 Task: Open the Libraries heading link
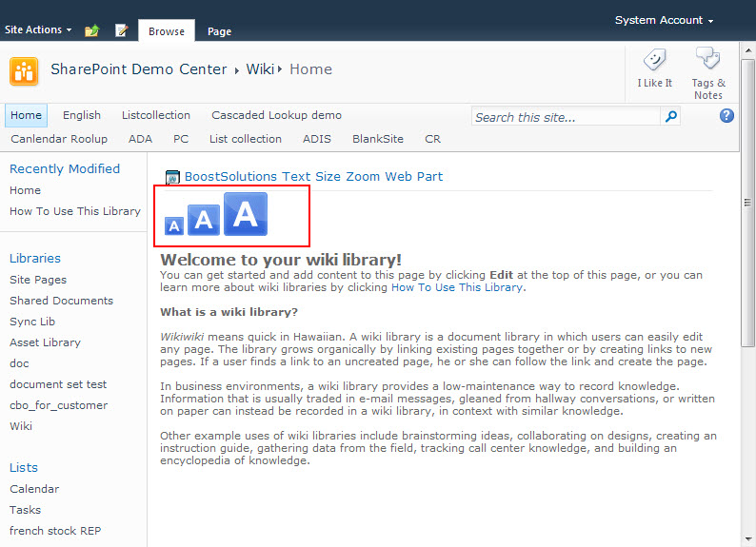(35, 259)
